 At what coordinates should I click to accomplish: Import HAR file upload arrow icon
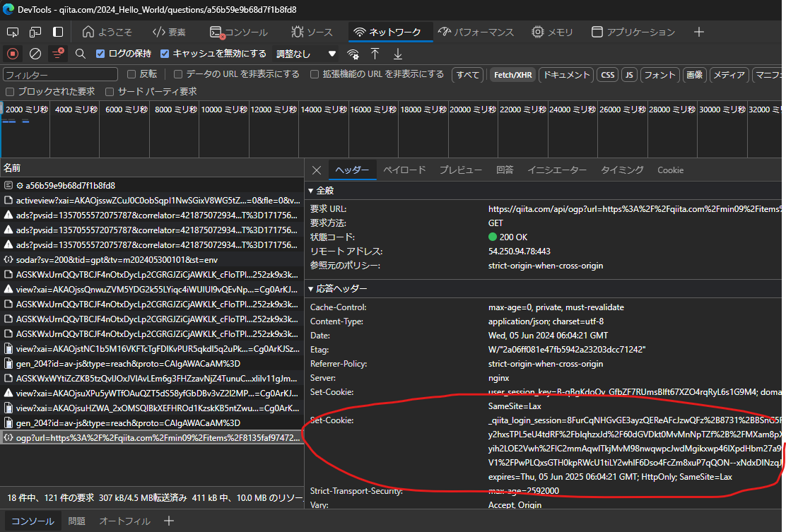pyautogui.click(x=375, y=54)
